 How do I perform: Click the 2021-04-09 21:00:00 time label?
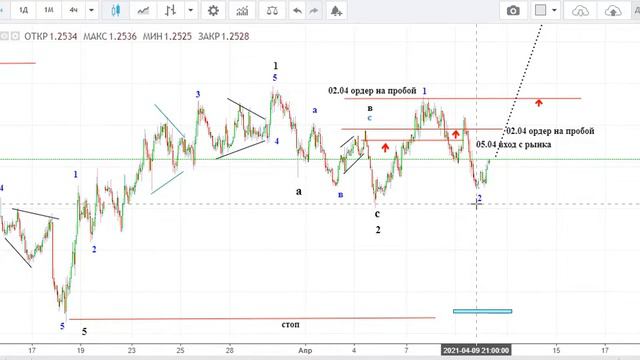click(x=476, y=350)
